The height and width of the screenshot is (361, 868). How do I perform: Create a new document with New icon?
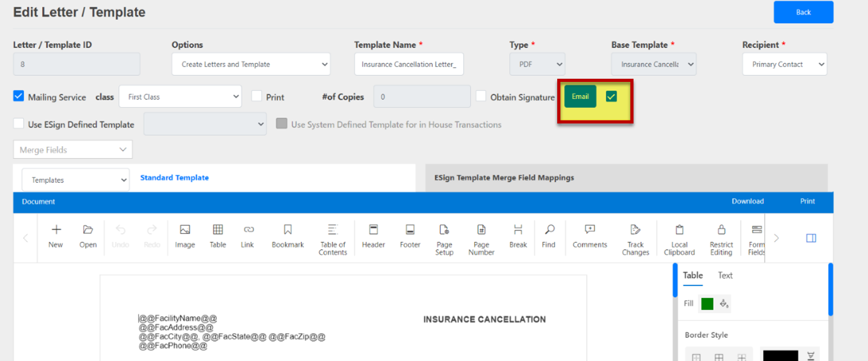pyautogui.click(x=55, y=237)
